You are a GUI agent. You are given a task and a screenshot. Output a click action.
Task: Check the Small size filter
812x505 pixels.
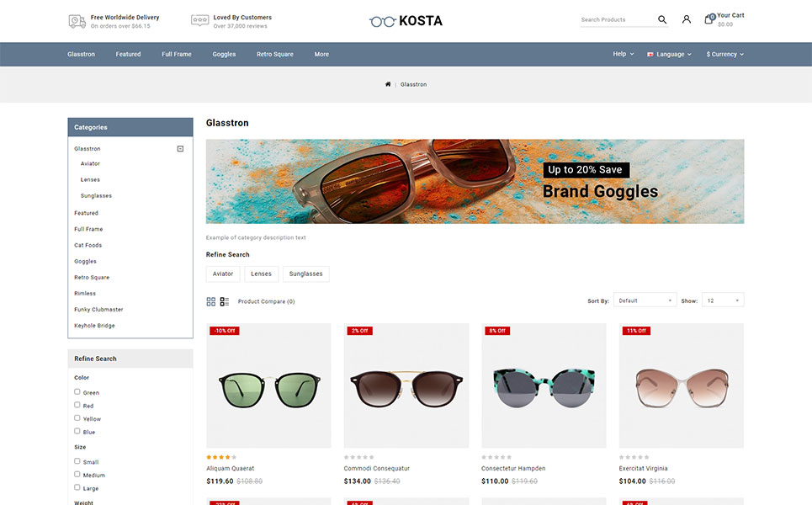click(x=77, y=461)
